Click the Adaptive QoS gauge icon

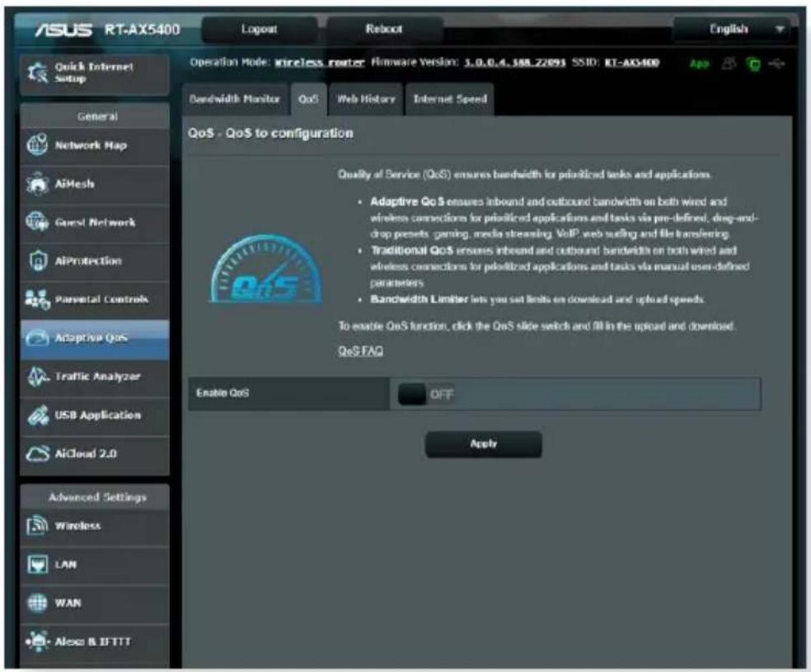click(37, 338)
